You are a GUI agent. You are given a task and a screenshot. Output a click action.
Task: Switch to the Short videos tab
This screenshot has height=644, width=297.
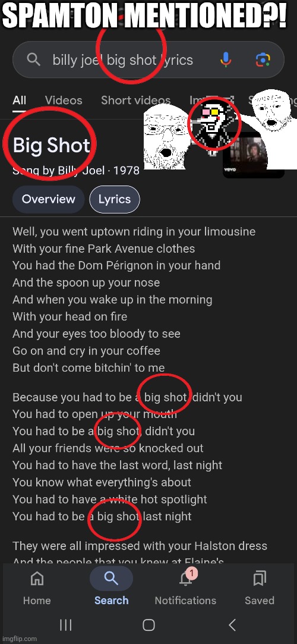(136, 100)
